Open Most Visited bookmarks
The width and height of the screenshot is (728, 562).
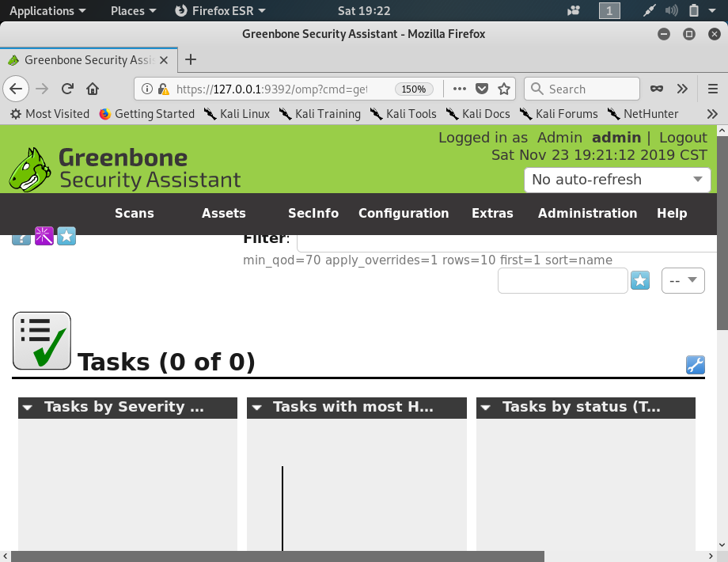[50, 114]
